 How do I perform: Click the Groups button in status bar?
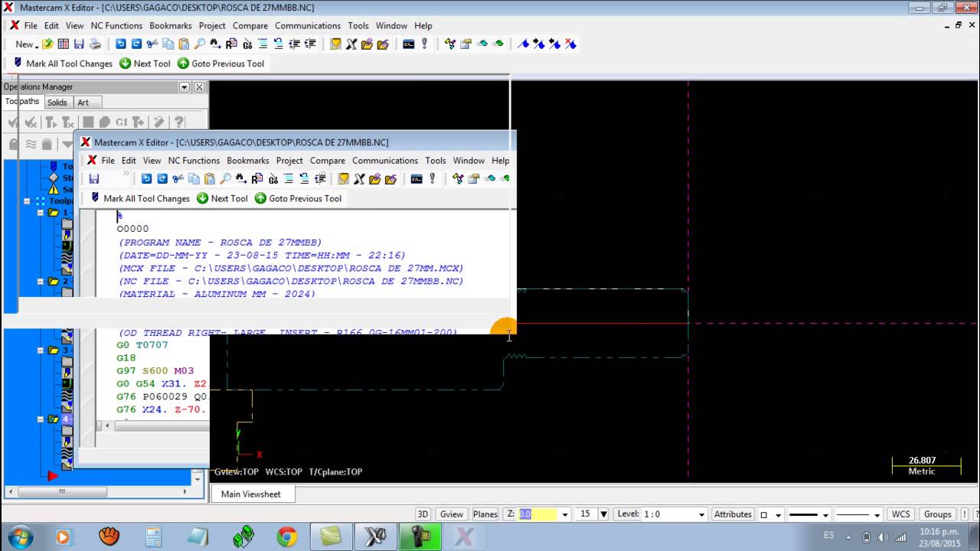pyautogui.click(x=937, y=514)
